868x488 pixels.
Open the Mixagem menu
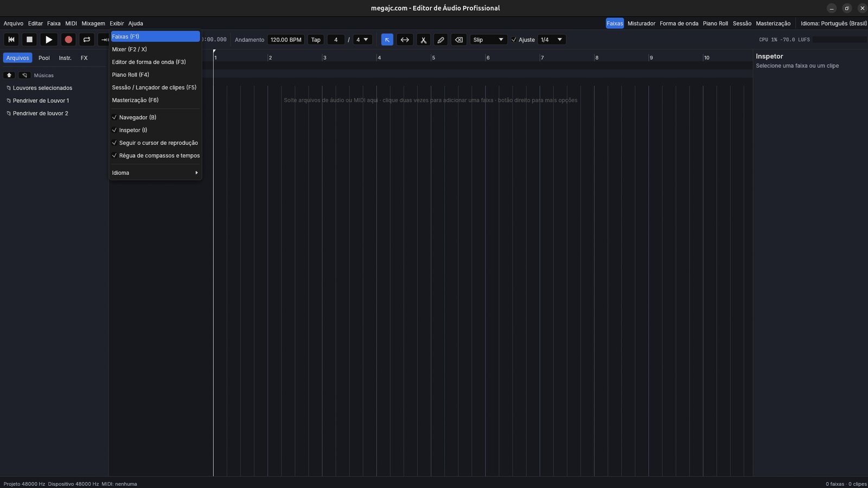93,23
